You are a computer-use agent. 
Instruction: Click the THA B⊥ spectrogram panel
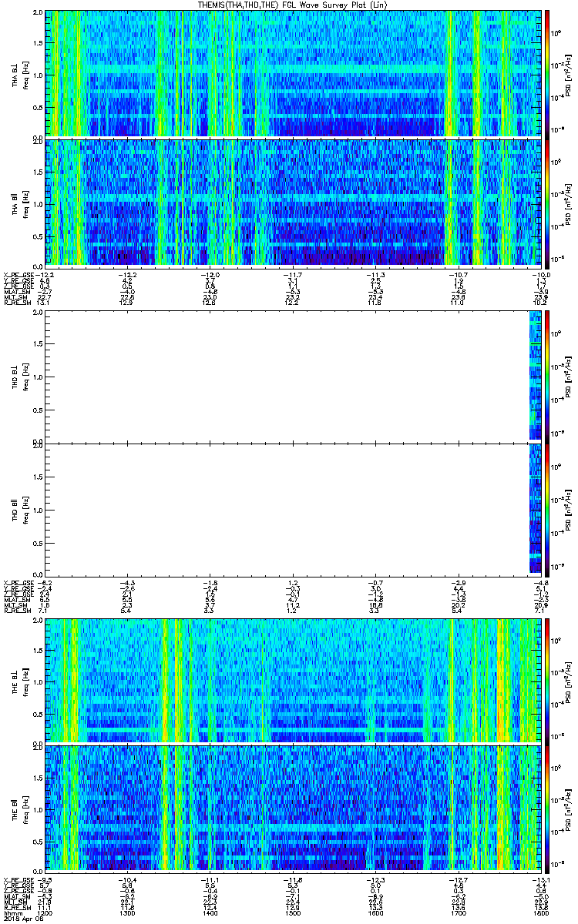(x=293, y=73)
